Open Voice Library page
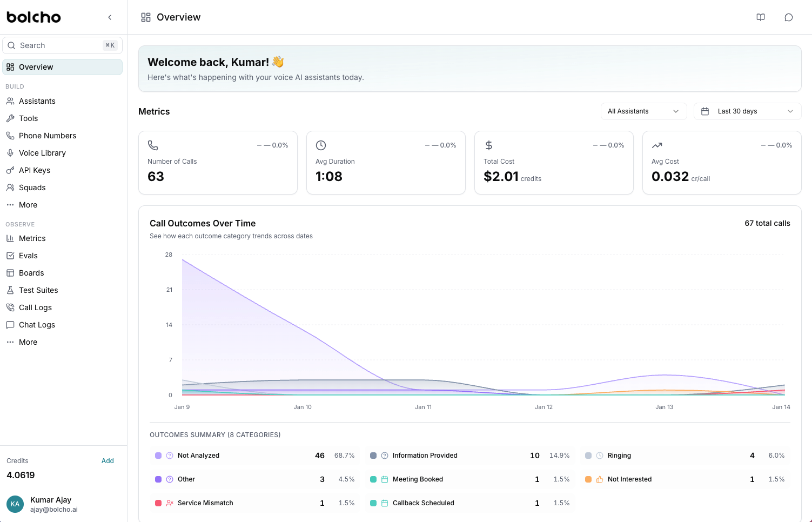 62,153
